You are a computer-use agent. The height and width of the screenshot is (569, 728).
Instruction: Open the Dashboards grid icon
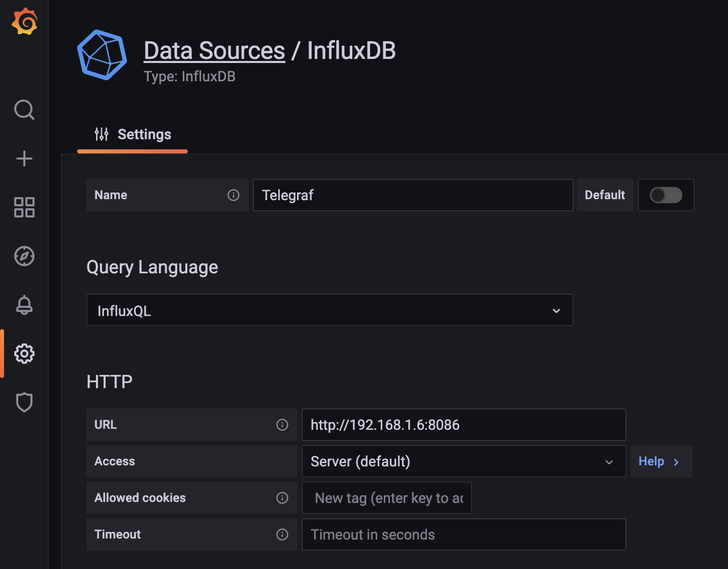(x=24, y=207)
